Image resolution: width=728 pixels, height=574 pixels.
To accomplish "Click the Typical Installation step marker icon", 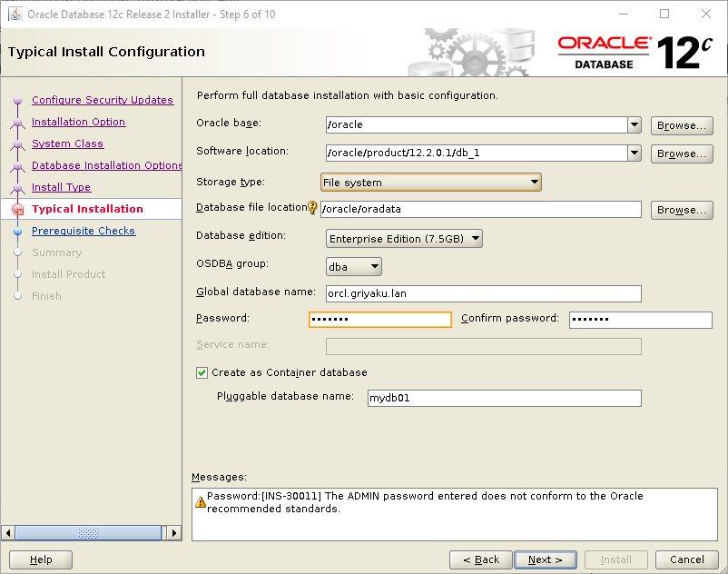I will click(17, 210).
